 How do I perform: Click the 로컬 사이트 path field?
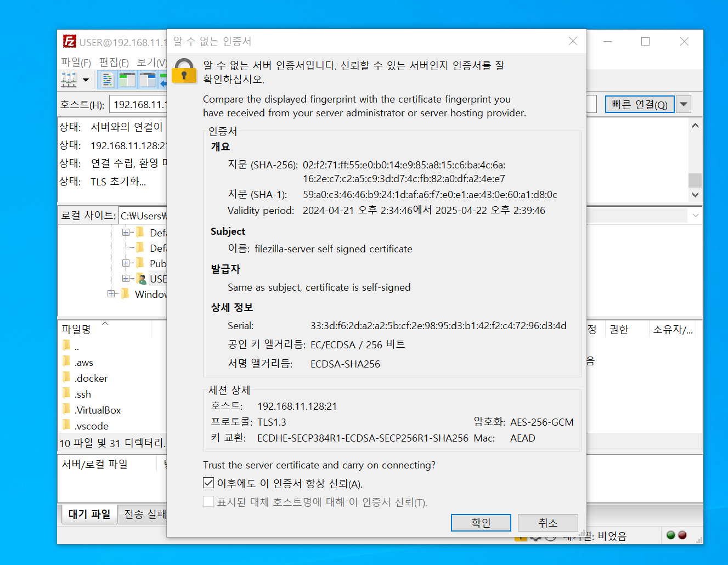click(143, 216)
